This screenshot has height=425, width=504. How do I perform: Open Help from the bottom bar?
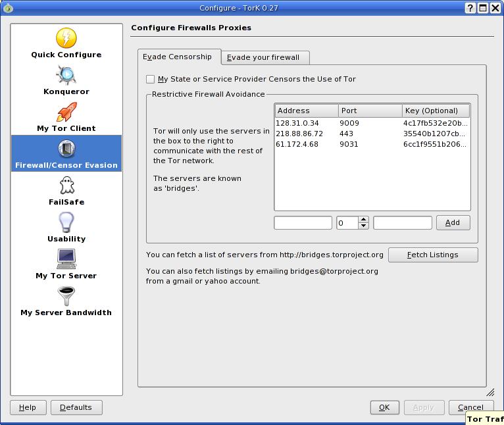point(28,408)
